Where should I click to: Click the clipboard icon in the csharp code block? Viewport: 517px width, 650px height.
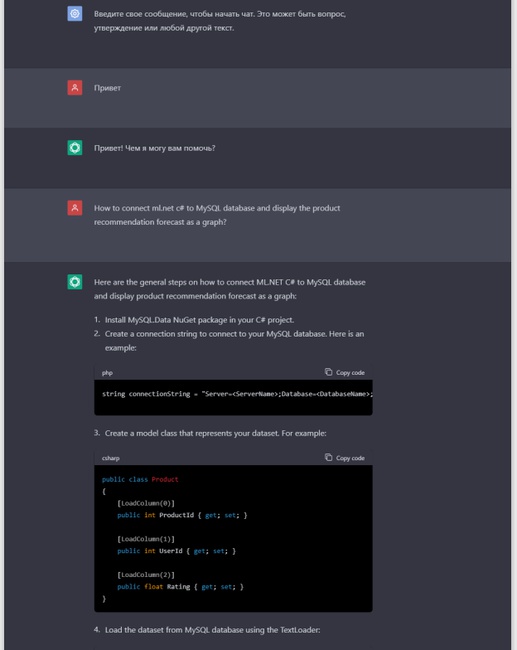(328, 457)
